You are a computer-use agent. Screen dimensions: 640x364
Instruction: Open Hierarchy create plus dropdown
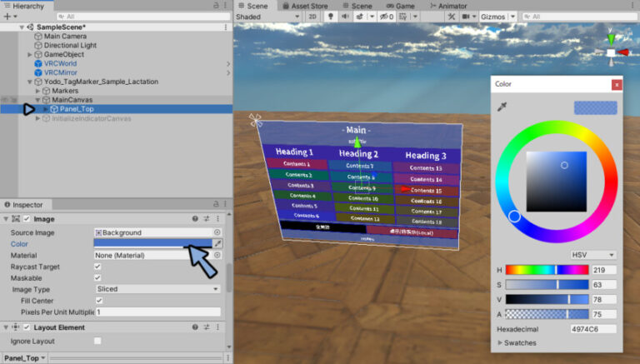(x=10, y=17)
